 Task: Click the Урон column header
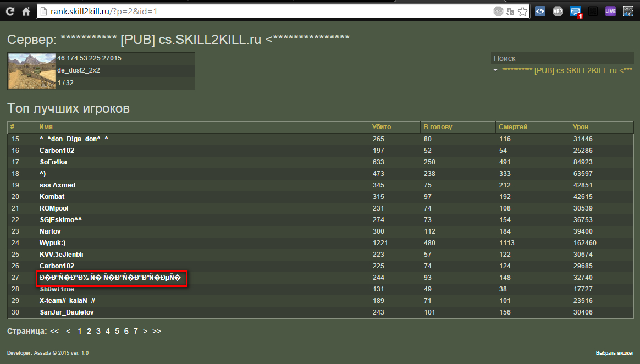click(x=601, y=127)
